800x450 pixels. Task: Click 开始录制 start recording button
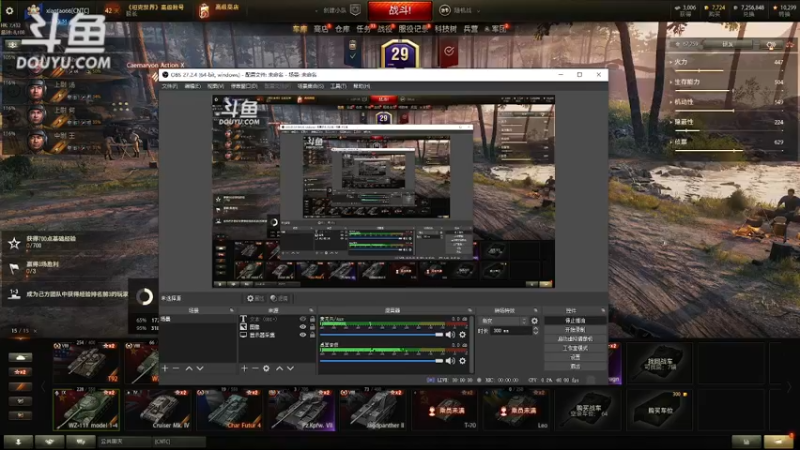tap(575, 330)
